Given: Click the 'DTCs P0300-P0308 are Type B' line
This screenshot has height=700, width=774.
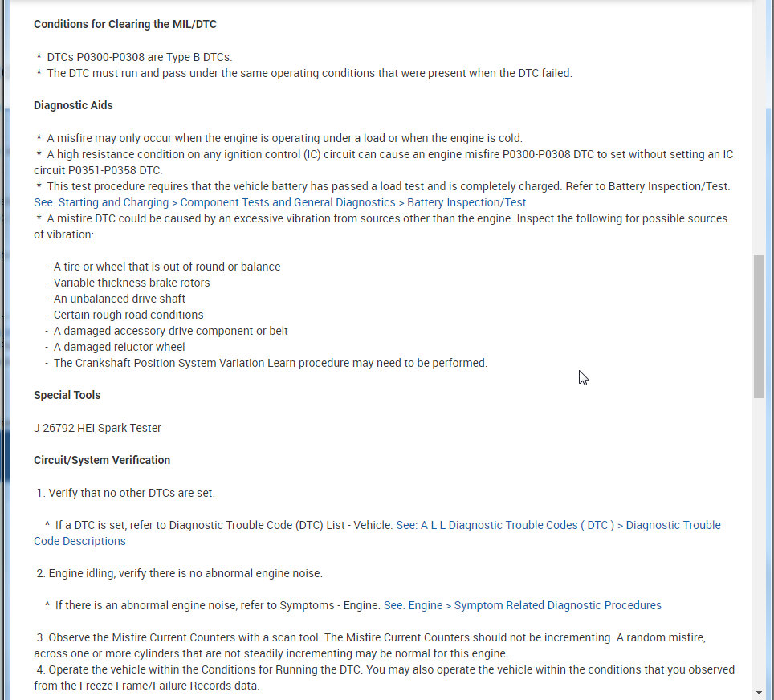Looking at the screenshot, I should 139,57.
